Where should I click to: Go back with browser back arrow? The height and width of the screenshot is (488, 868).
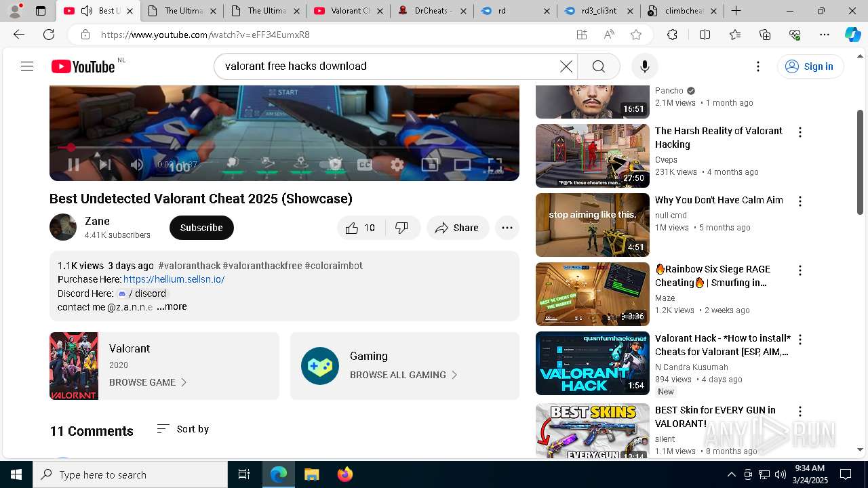(19, 35)
